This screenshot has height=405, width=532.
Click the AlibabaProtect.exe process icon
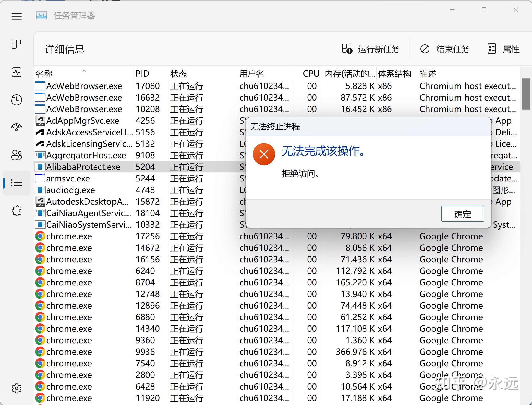[x=40, y=167]
